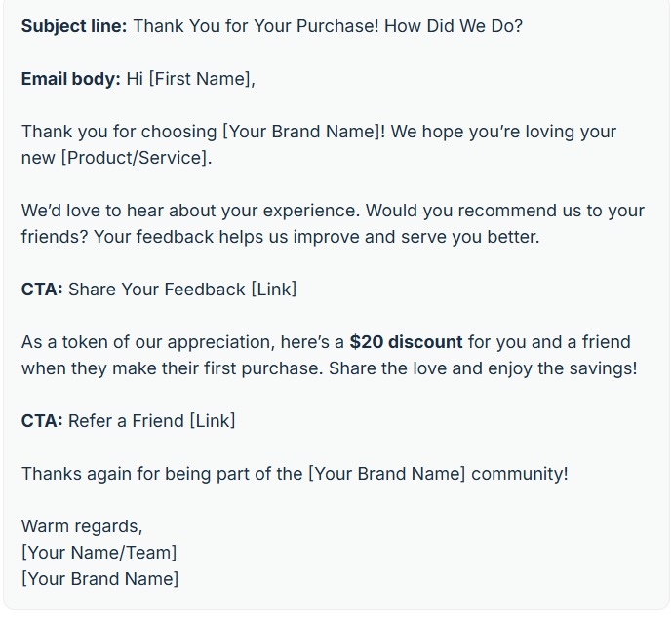Click the first 'CTA:' label before Share Your Feedback

point(42,290)
